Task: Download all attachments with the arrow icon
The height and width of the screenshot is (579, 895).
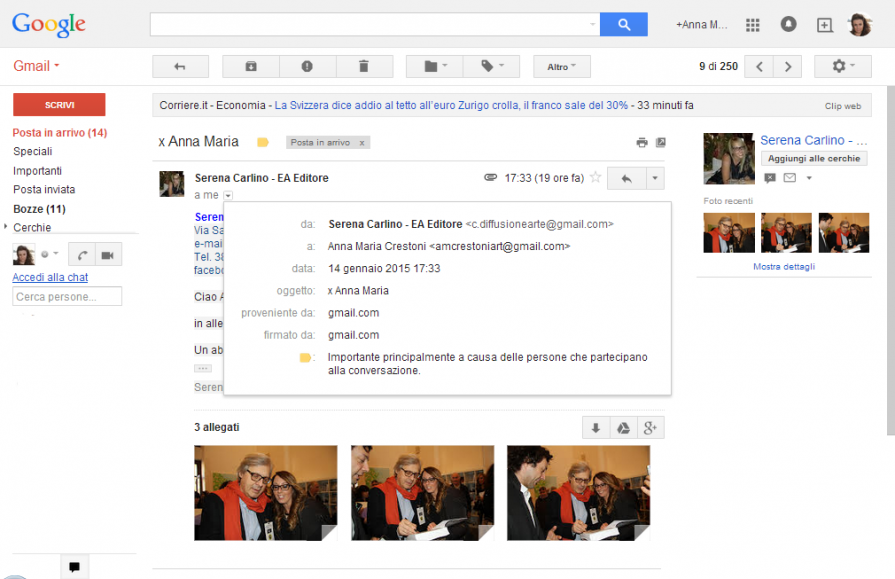Action: click(x=596, y=428)
